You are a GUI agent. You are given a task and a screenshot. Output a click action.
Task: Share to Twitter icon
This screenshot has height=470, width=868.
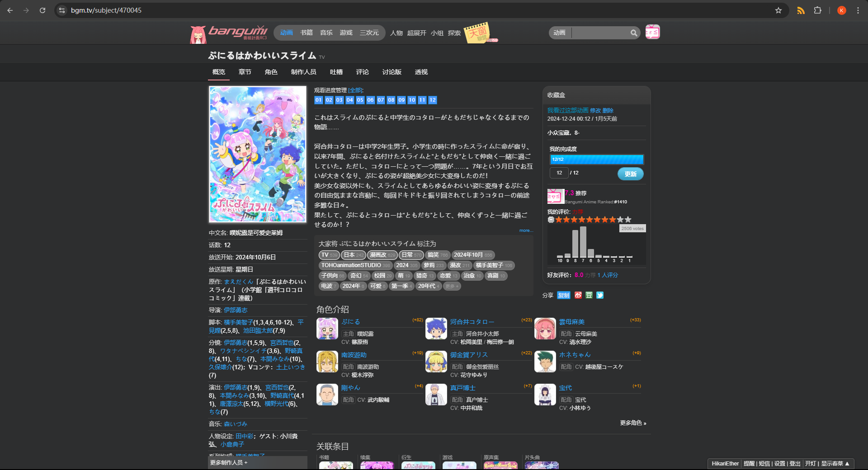(x=600, y=295)
